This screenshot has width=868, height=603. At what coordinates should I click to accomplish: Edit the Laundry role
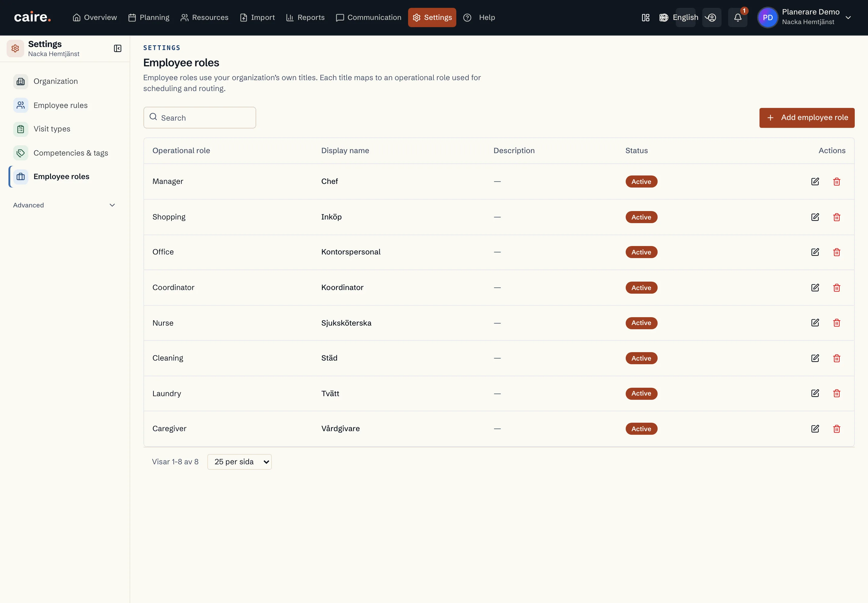(815, 393)
